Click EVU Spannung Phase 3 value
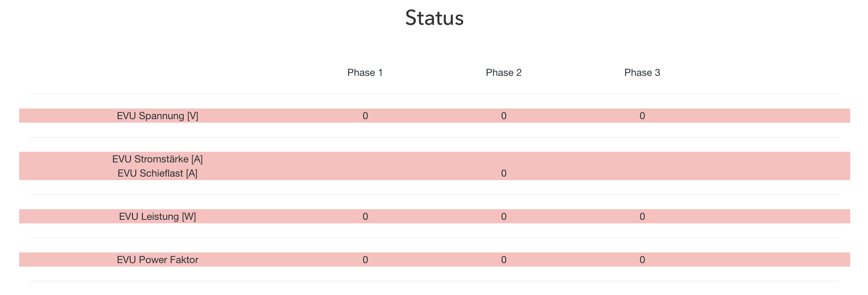Viewport: 868px width, 295px height. (642, 116)
